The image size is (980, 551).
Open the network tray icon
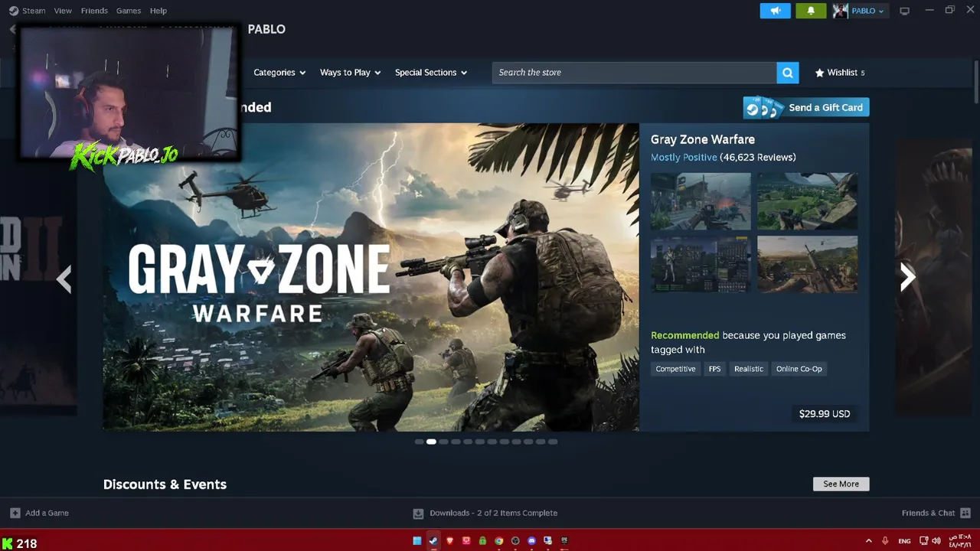[x=923, y=541]
